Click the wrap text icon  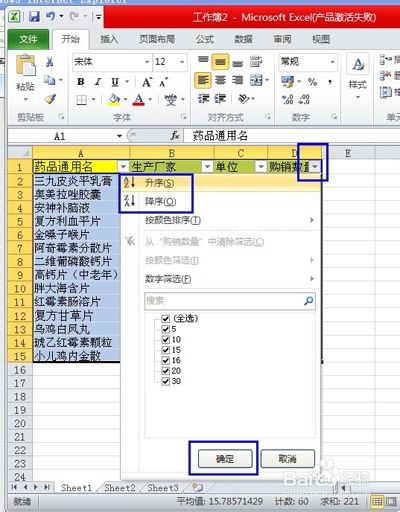256,62
